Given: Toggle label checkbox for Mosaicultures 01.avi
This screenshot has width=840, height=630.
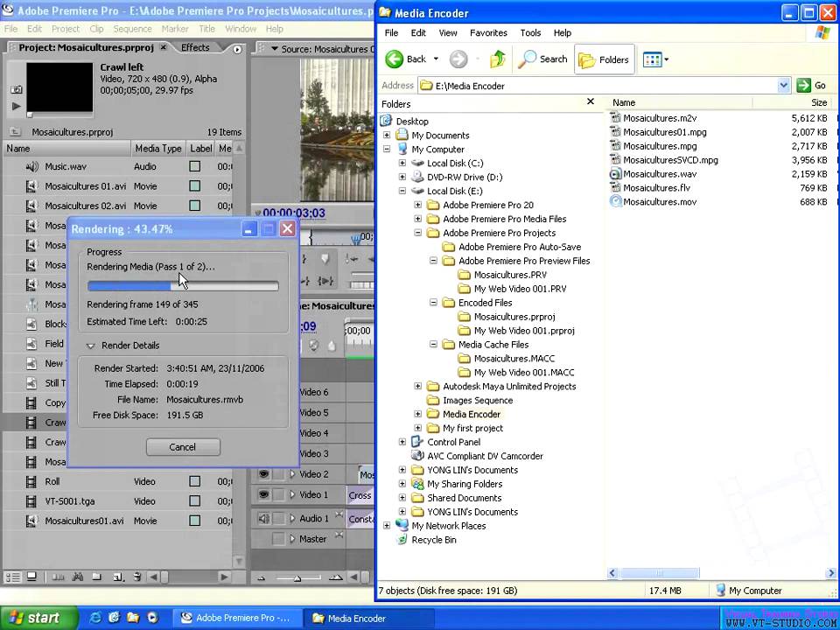Looking at the screenshot, I should click(195, 185).
